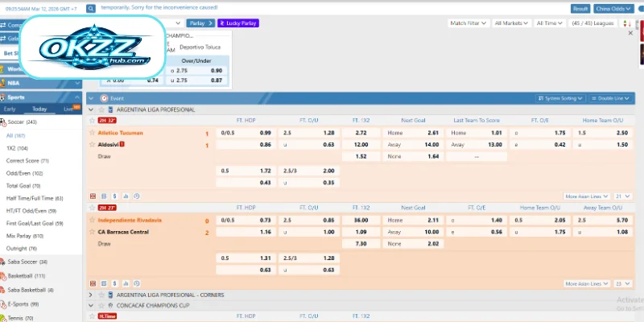This screenshot has height=322, width=644.
Task: Open the table icon under Independiente Rivadavia match
Action: tap(104, 284)
